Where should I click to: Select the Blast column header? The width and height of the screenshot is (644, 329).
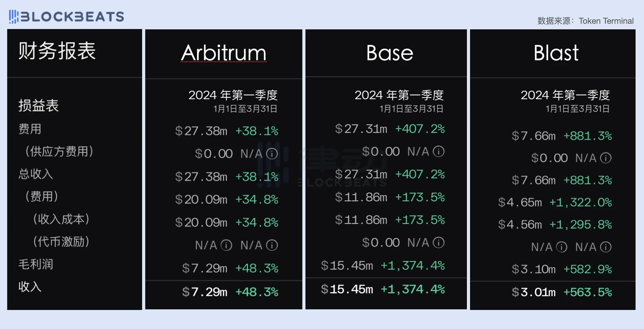point(556,53)
